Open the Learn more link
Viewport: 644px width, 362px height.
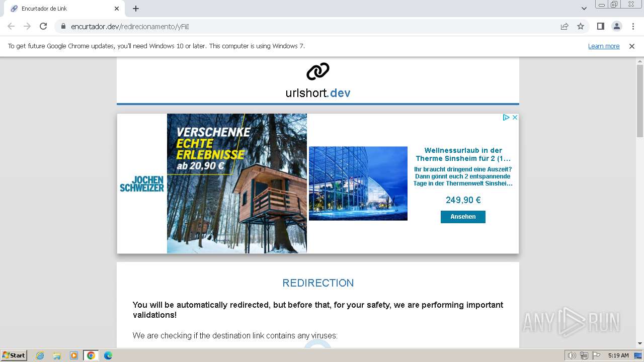(x=604, y=46)
